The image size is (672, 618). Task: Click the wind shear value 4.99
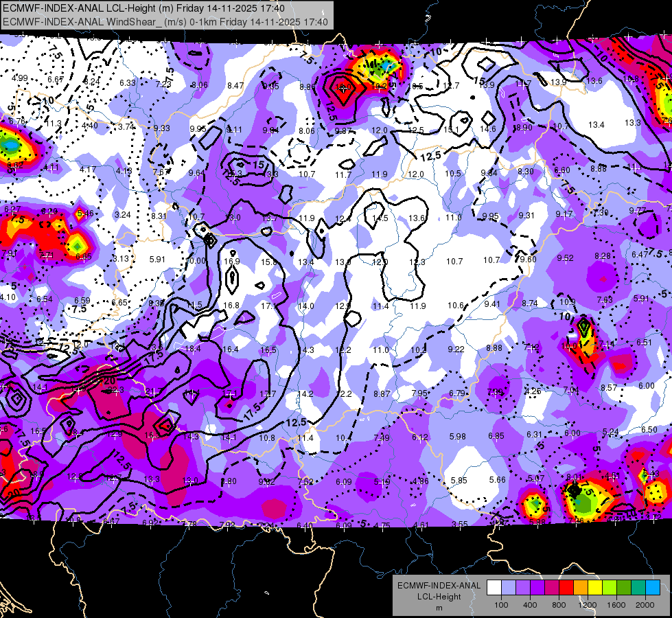[20, 78]
